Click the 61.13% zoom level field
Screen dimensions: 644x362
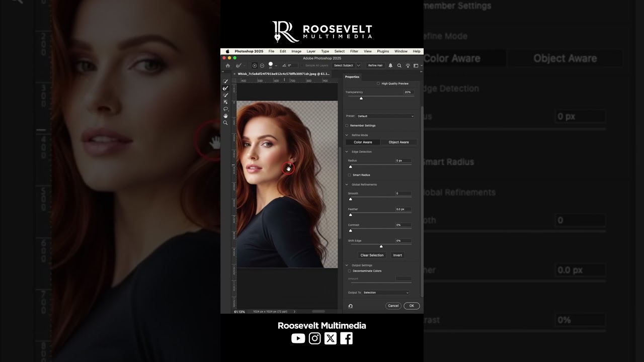coord(240,312)
